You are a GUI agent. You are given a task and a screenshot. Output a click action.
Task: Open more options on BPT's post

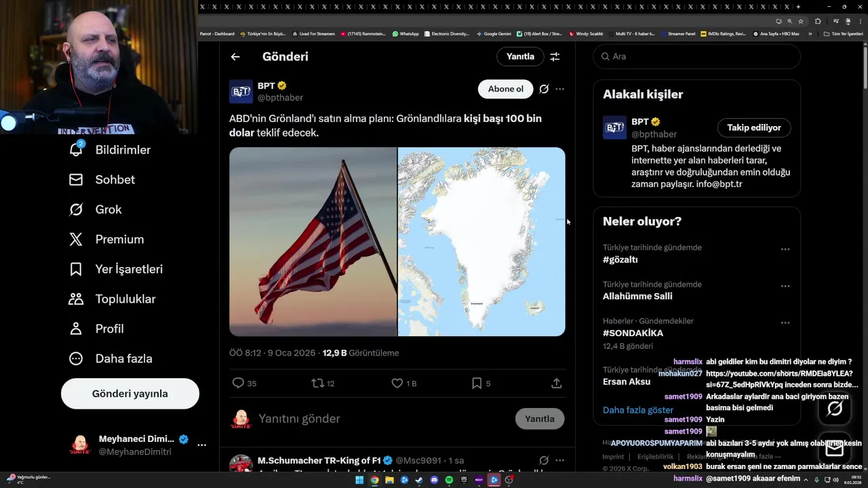559,89
